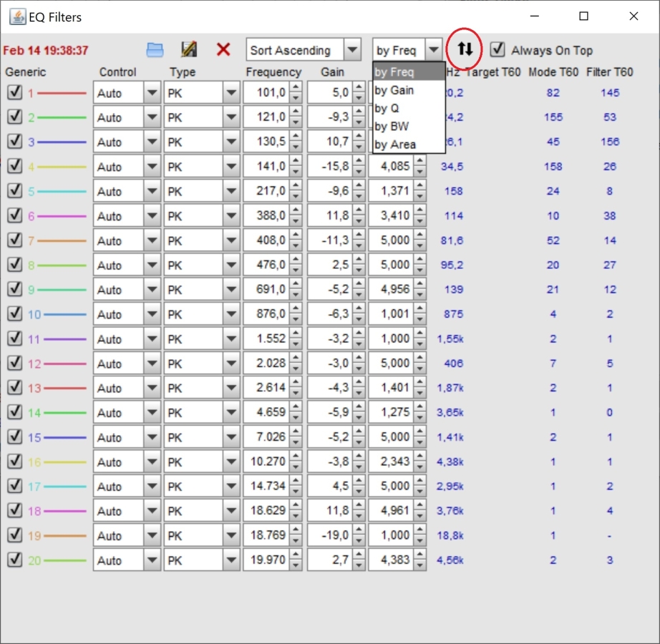Click the EQ Filters window title icon

[x=17, y=16]
